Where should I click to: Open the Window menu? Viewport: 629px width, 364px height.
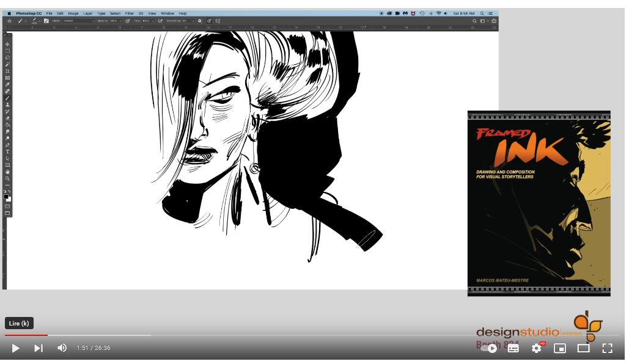point(167,13)
